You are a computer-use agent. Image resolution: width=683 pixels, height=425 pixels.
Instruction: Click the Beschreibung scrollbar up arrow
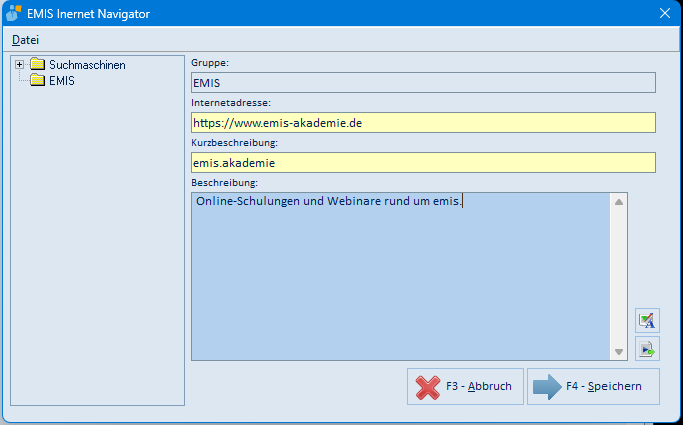pos(619,202)
